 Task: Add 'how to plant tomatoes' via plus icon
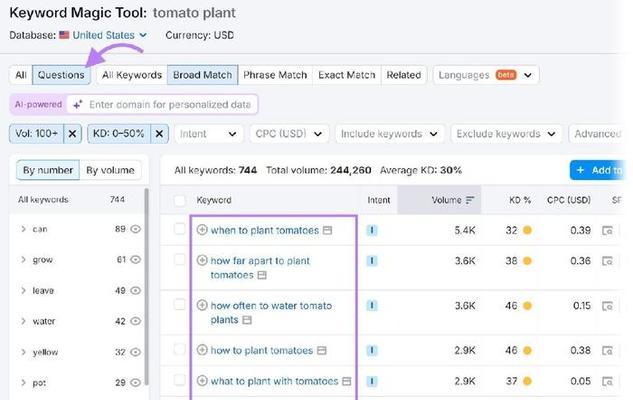point(202,350)
